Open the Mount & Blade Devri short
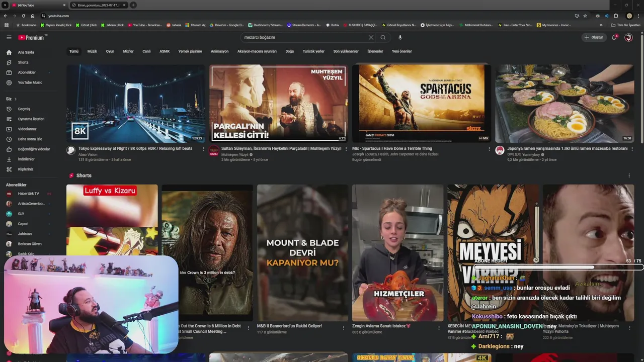The image size is (644, 362). pyautogui.click(x=302, y=253)
